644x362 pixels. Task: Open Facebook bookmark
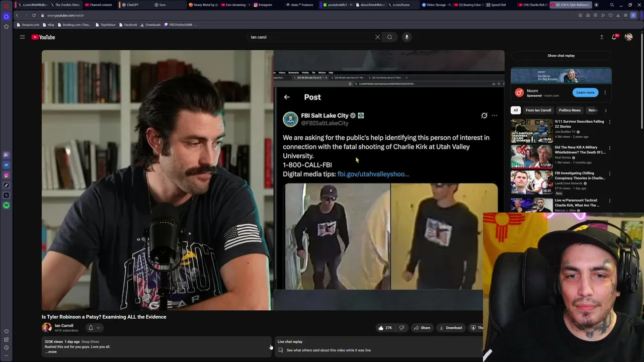[x=128, y=25]
